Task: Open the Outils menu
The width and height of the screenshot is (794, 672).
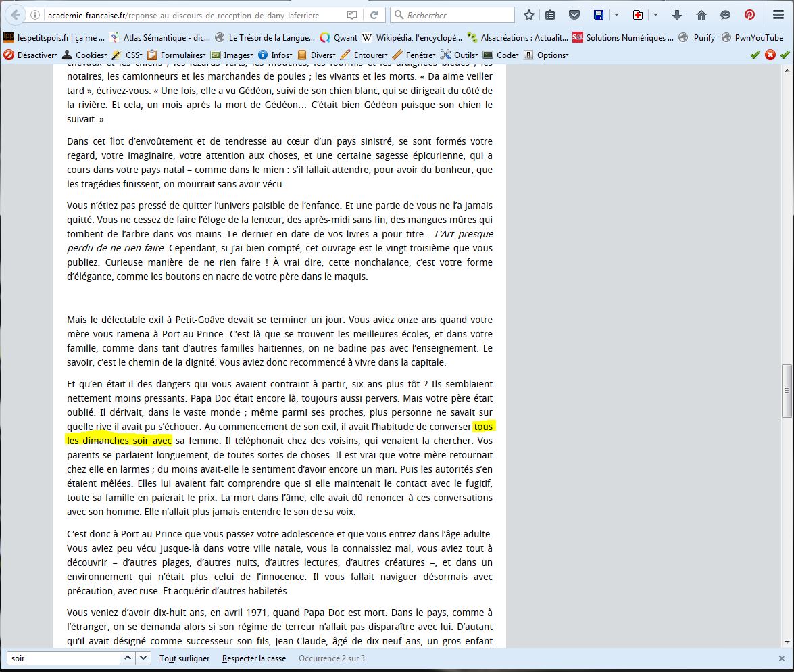Action: (460, 55)
